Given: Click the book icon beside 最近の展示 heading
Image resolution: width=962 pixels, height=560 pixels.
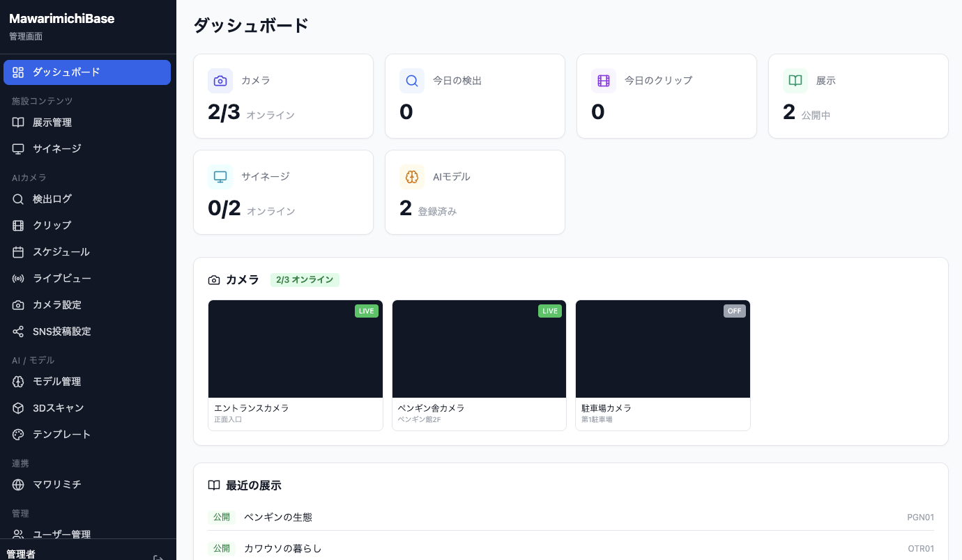Looking at the screenshot, I should click(x=214, y=485).
